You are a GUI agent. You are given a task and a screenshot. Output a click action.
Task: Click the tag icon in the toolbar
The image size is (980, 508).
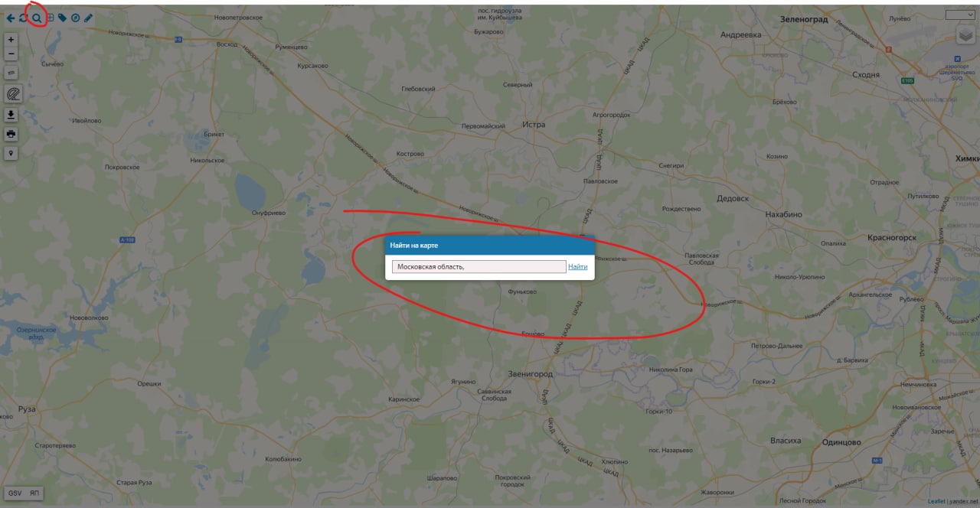pyautogui.click(x=63, y=18)
